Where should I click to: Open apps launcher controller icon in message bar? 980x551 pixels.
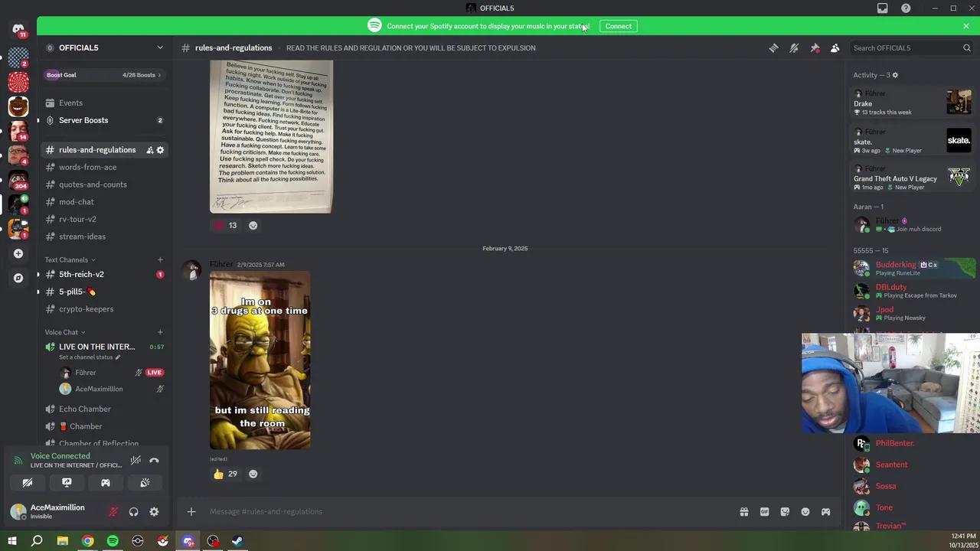pos(825,512)
